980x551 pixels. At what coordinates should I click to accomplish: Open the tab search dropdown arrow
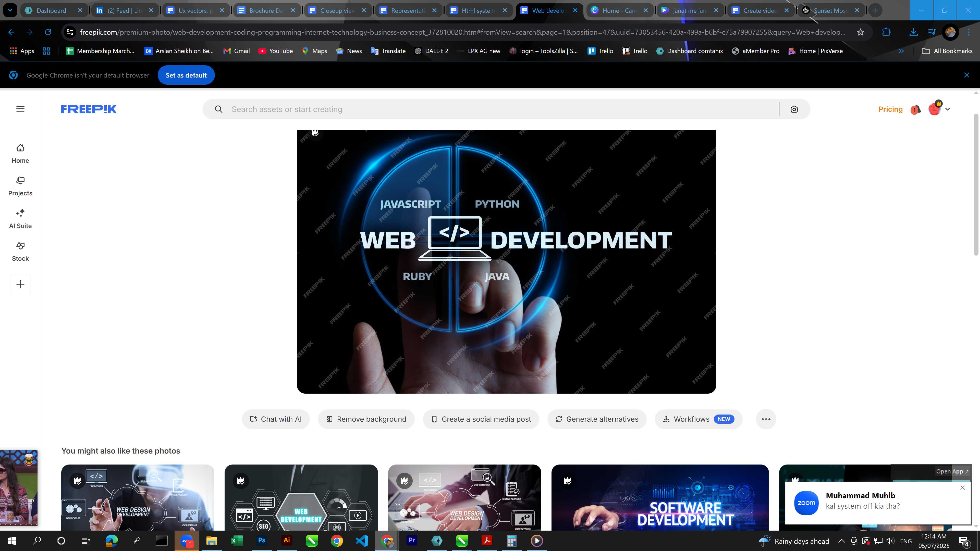(x=10, y=11)
